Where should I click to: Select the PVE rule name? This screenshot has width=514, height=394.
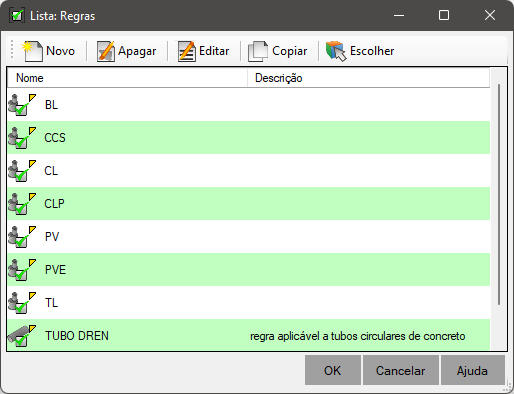pos(55,270)
